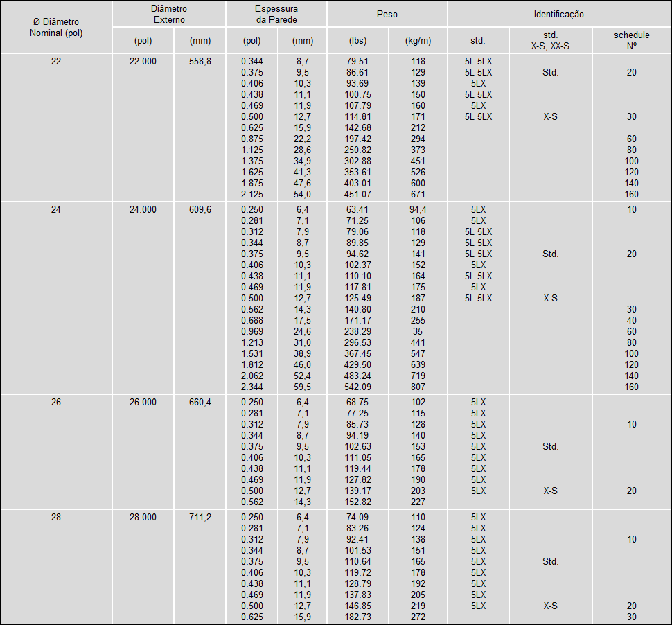The image size is (672, 625).
Task: Select external diameter '28.000'
Action: (x=143, y=517)
